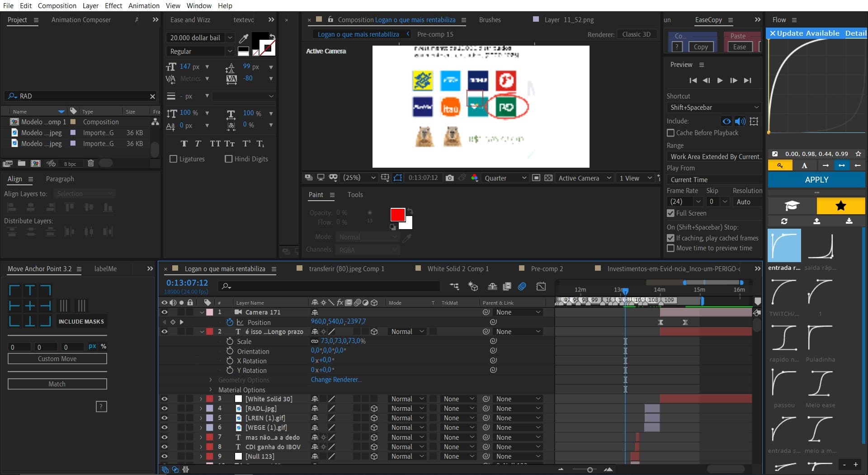Viewport: 868px width, 475px height.
Task: Toggle transparency grid in composition viewer
Action: coord(548,178)
